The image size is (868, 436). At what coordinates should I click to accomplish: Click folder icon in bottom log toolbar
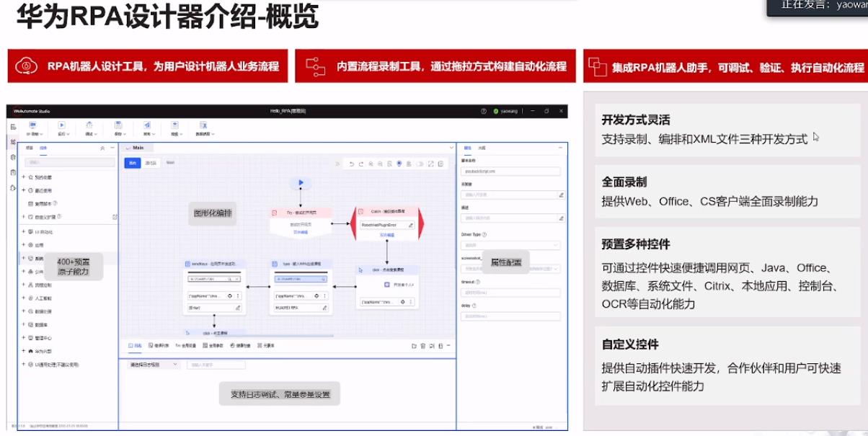pyautogui.click(x=414, y=346)
